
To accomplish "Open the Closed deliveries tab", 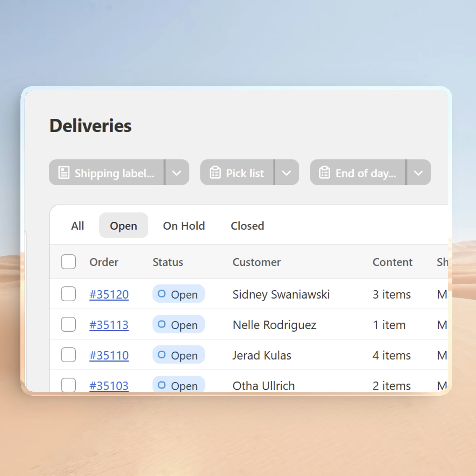I will [247, 226].
